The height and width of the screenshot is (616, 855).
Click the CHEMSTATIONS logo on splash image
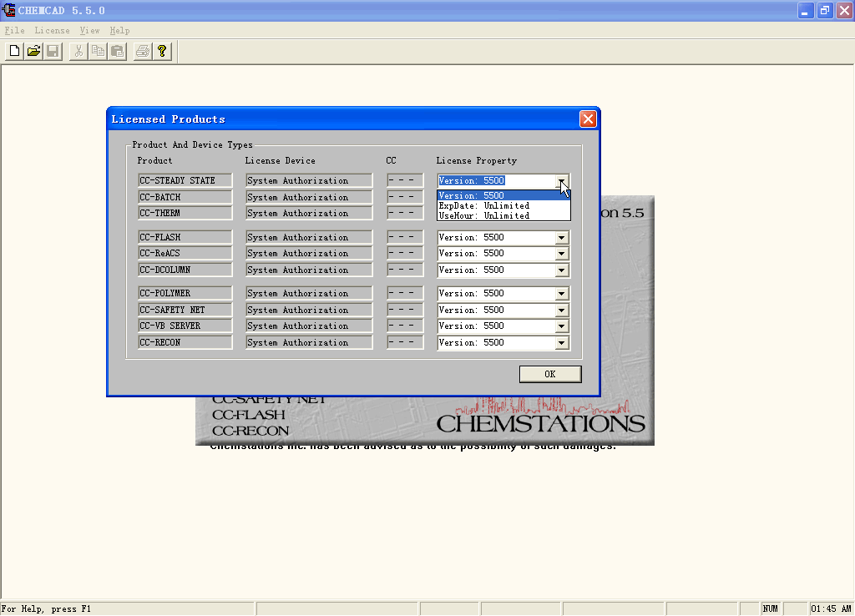[x=541, y=423]
